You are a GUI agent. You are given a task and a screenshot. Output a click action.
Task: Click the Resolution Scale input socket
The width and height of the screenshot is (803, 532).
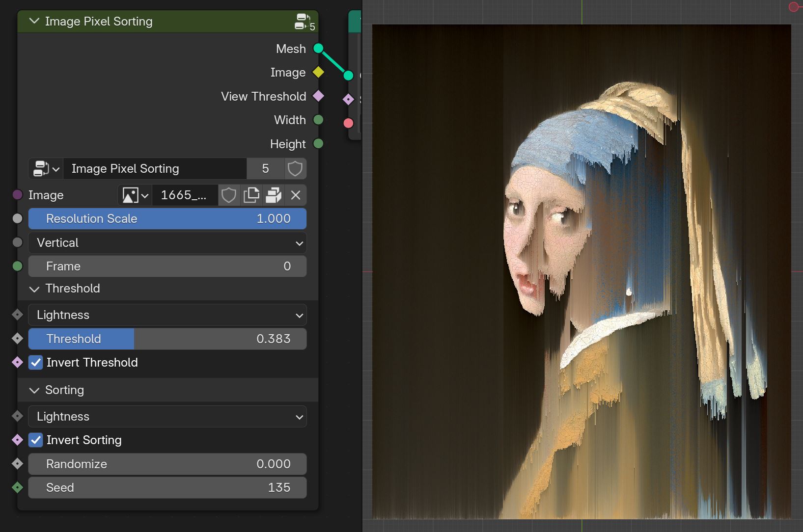click(17, 218)
